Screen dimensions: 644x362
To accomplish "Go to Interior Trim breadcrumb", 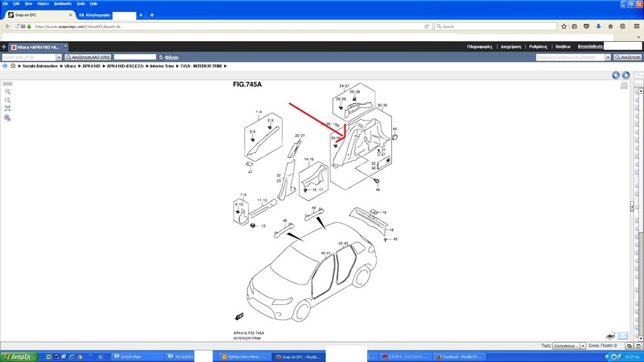I will pos(162,66).
